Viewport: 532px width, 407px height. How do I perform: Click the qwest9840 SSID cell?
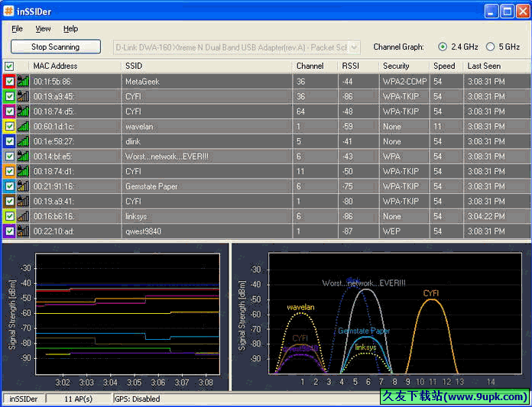[206, 231]
